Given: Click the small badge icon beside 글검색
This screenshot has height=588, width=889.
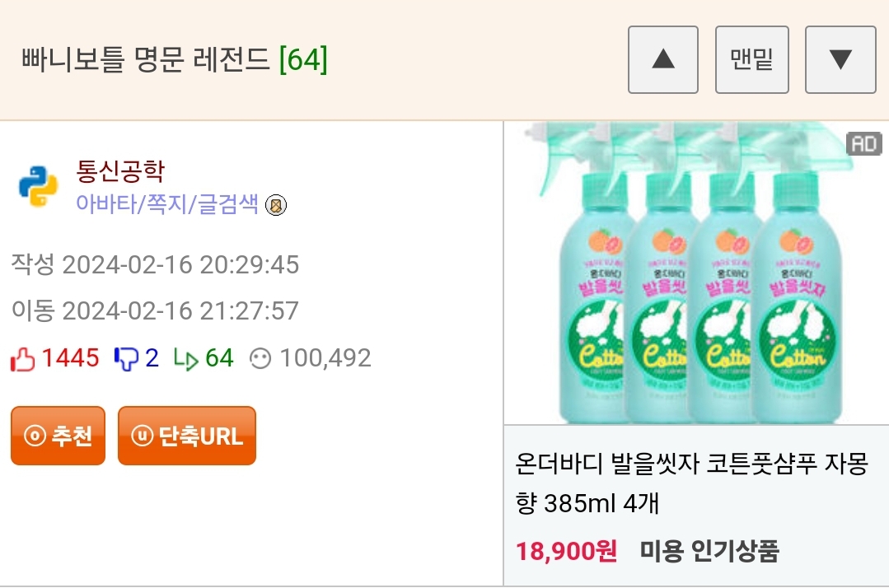Looking at the screenshot, I should (276, 205).
